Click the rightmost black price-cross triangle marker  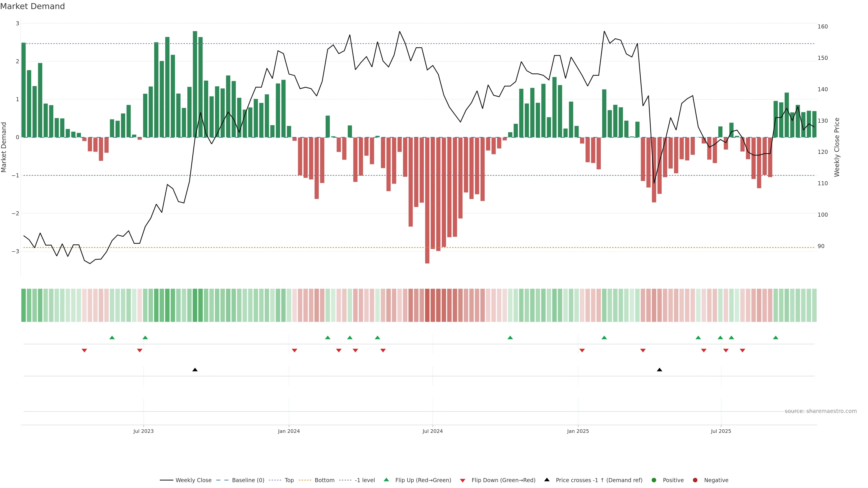(659, 370)
